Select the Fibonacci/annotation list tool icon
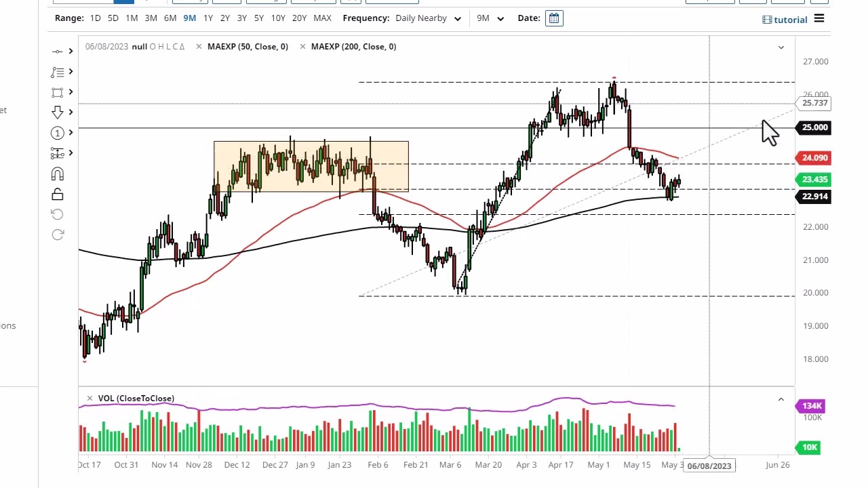Viewport: 868px width, 488px height. coord(57,72)
